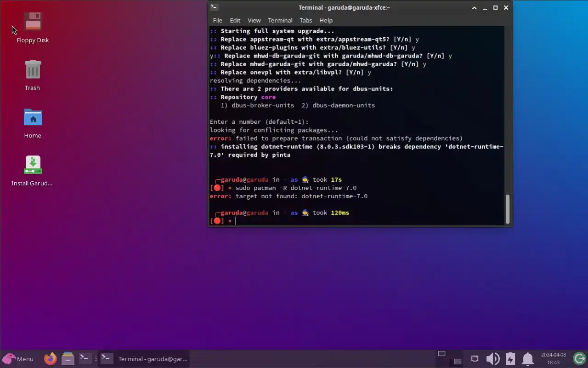The height and width of the screenshot is (368, 588).
Task: Click the terminal prompt input line
Action: 356,221
